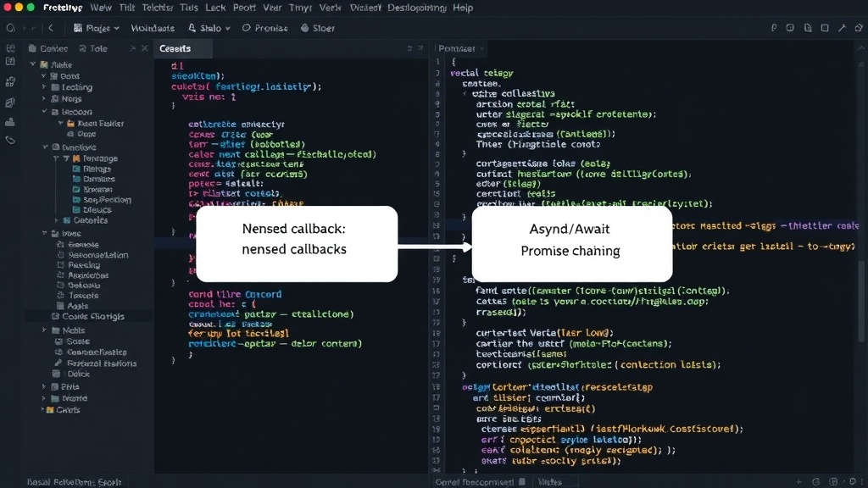The height and width of the screenshot is (488, 868).
Task: Open the Stalo dropdown in the toolbar
Action: tap(209, 28)
